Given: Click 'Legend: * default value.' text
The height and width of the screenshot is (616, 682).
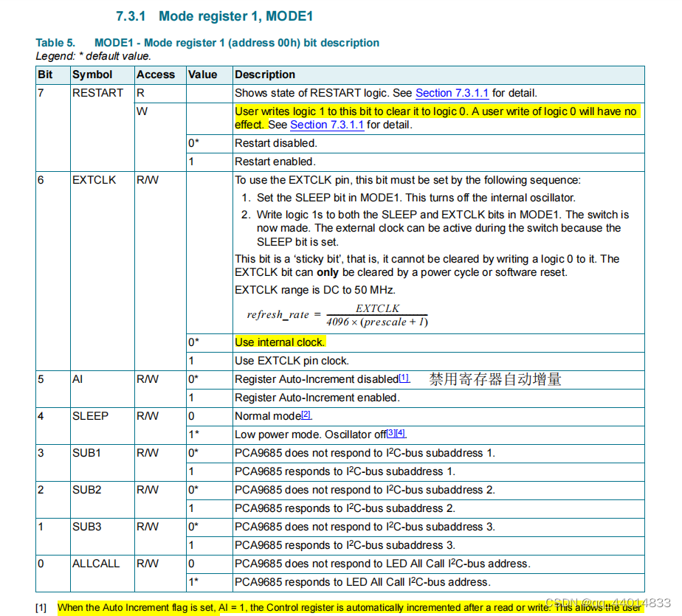Looking at the screenshot, I should pos(94,56).
